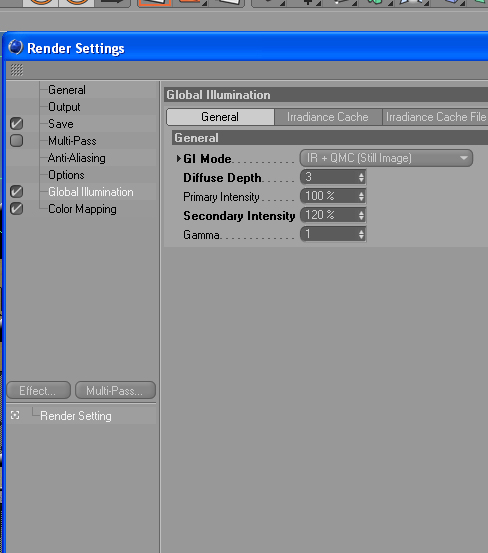Click the Diffuse Depth value field

tap(328, 177)
